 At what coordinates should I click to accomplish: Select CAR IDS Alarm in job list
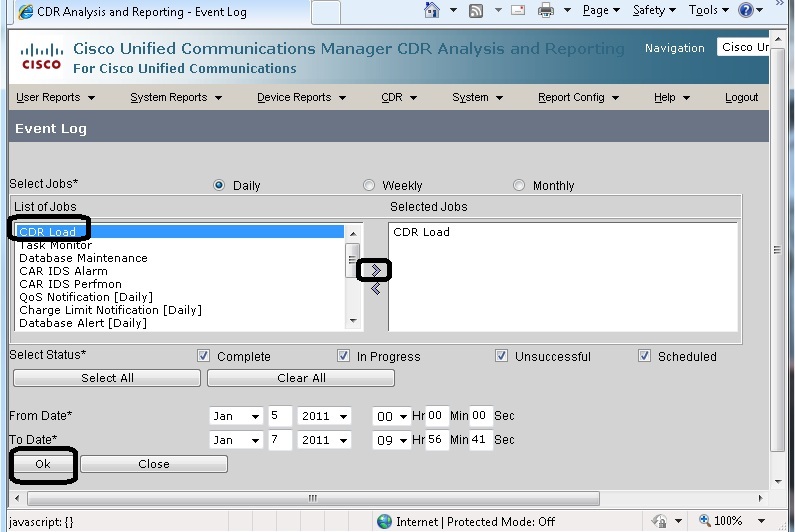[x=179, y=271]
